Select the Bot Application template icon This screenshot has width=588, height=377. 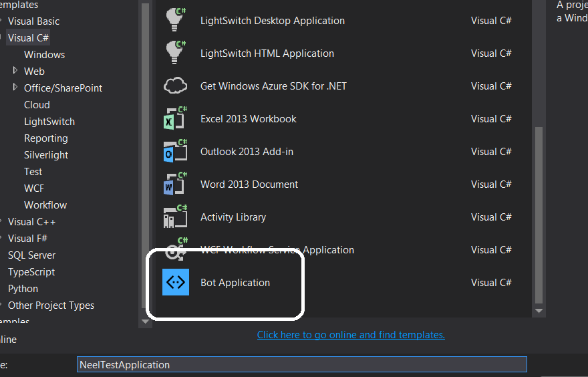click(x=176, y=282)
